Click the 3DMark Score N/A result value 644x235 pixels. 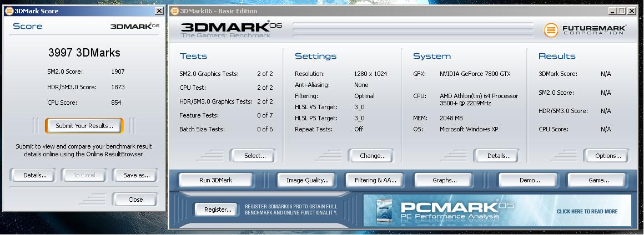click(x=606, y=74)
